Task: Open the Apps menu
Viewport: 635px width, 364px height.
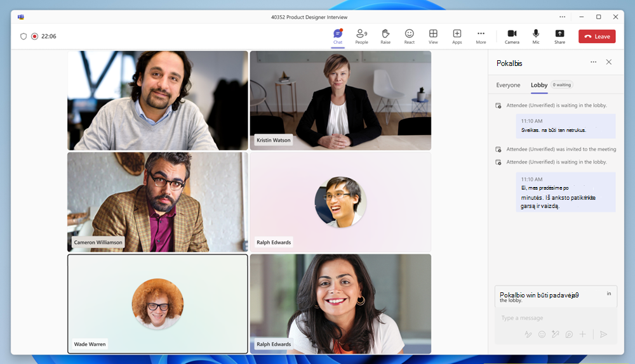Action: 457,36
